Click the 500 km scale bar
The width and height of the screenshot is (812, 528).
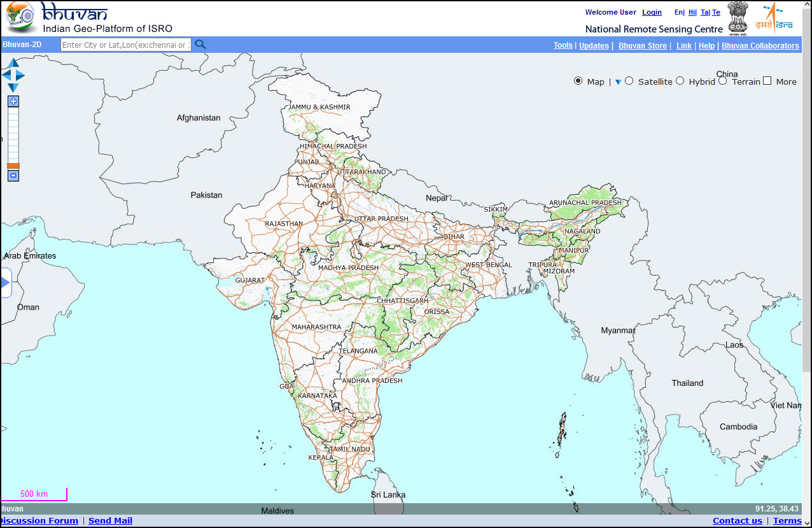[34, 494]
